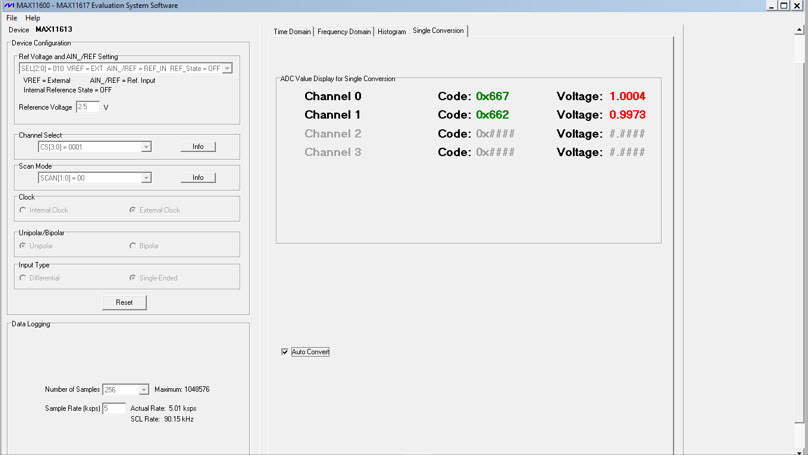
Task: Click Channel 1 voltage value 0.9973
Action: [627, 115]
